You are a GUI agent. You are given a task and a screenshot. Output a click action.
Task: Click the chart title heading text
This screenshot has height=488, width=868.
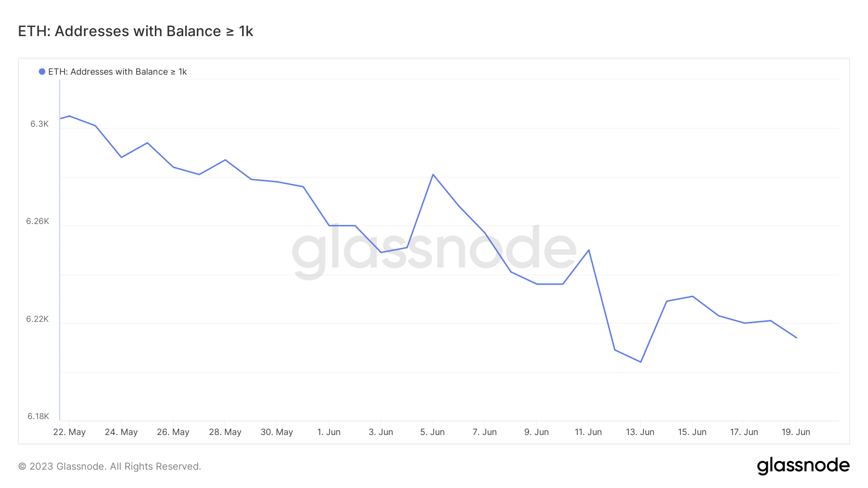(x=136, y=31)
